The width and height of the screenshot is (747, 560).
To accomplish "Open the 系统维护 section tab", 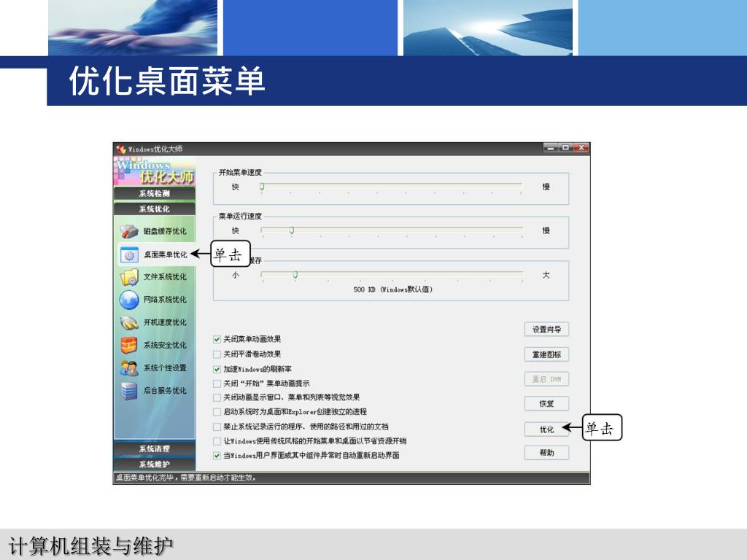I will 155,464.
